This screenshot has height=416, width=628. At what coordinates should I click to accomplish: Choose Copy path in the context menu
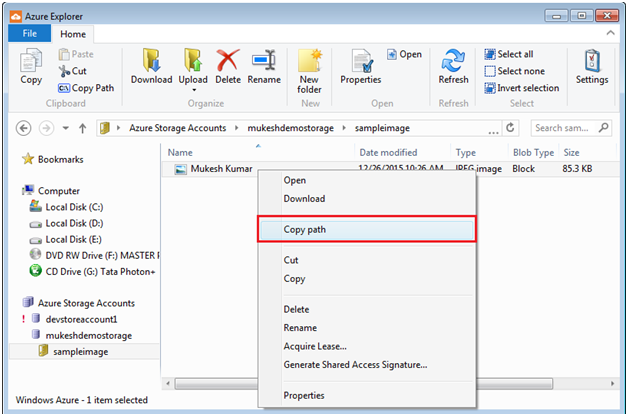tap(366, 229)
